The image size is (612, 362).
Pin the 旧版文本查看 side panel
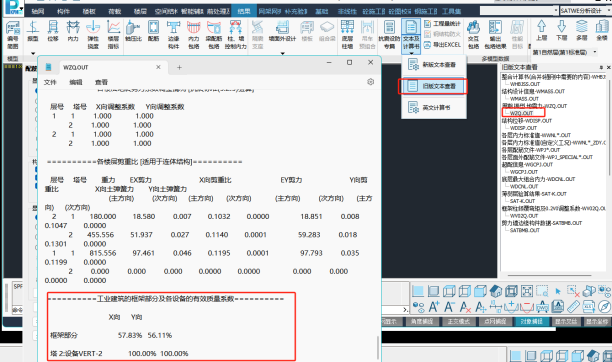click(x=601, y=67)
